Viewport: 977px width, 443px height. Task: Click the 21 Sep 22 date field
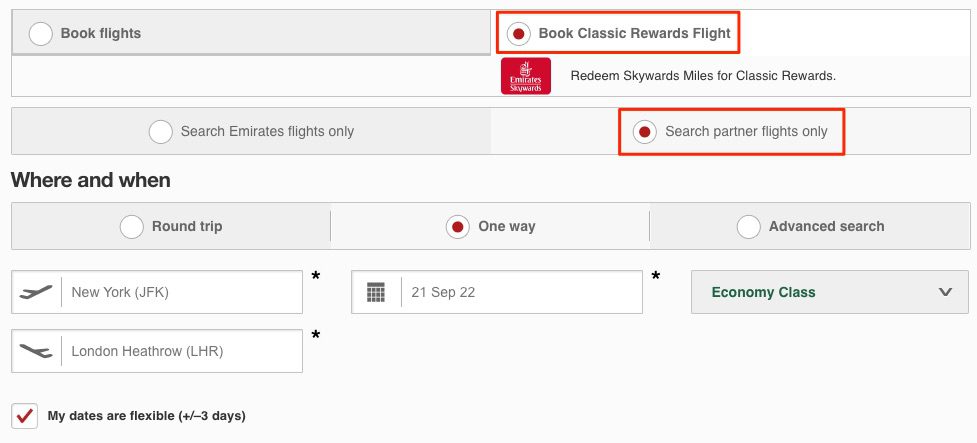tap(497, 292)
